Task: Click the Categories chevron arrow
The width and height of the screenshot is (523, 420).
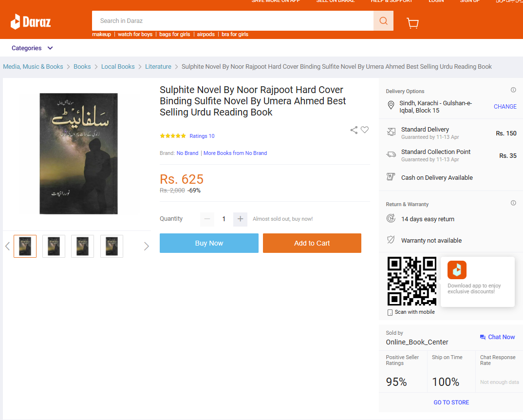Action: (50, 48)
